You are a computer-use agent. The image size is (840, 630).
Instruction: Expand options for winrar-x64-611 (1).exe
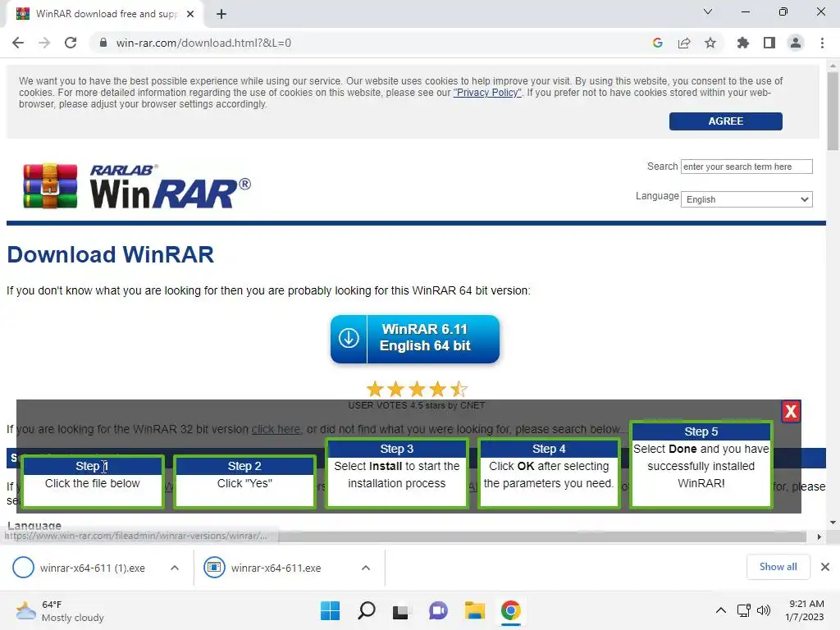(175, 568)
